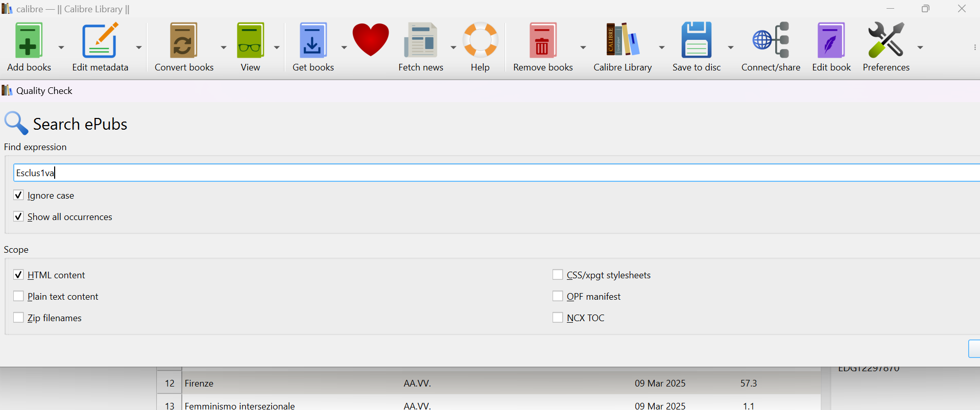Click the Add books icon

[29, 40]
